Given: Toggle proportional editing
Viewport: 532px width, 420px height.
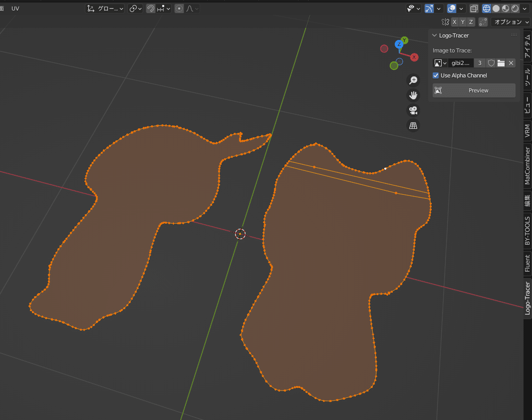Looking at the screenshot, I should tap(179, 8).
